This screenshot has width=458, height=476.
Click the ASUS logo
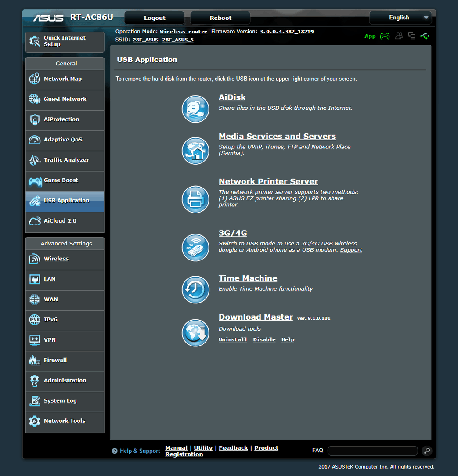tap(48, 18)
